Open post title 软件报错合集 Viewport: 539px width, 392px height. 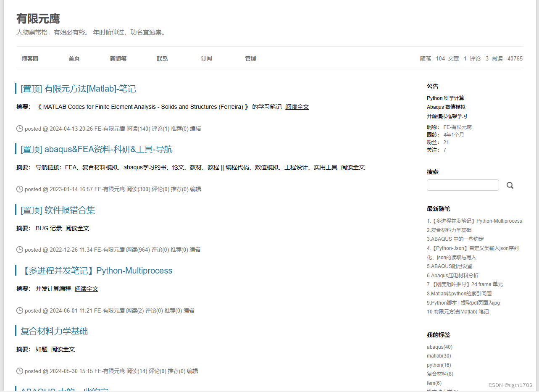58,210
